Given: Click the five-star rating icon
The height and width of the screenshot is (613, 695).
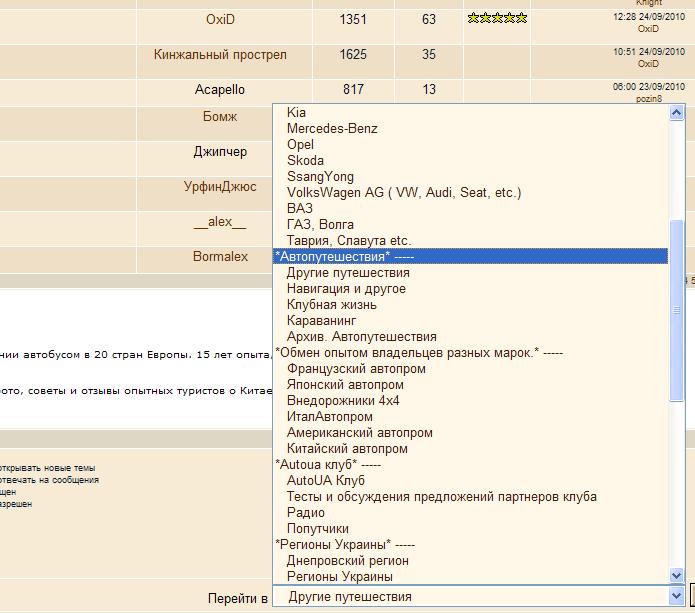Looking at the screenshot, I should [497, 19].
